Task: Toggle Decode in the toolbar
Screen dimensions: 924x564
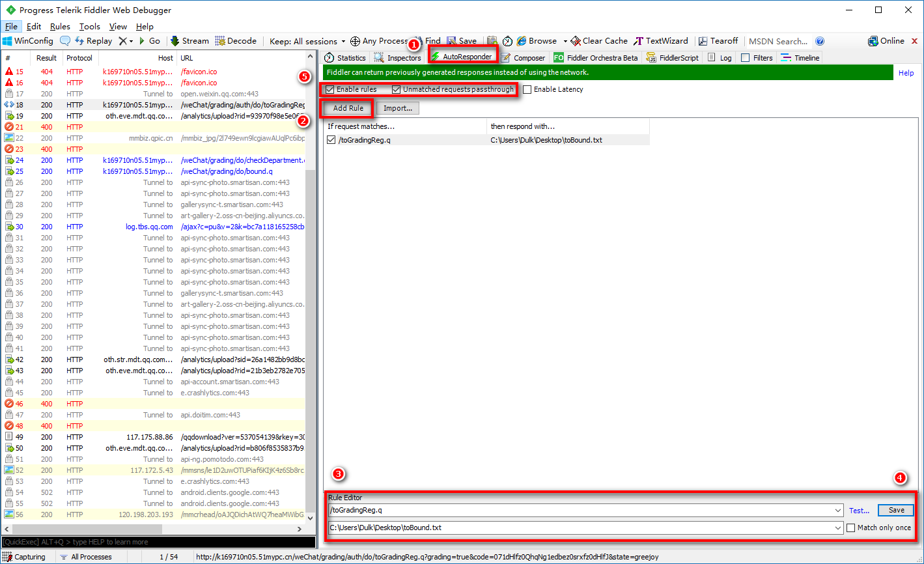Action: pos(236,41)
